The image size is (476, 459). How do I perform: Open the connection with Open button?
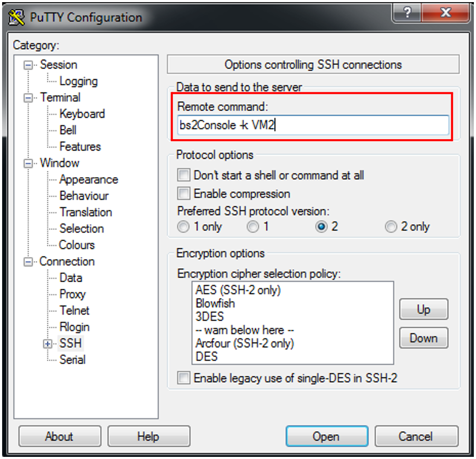327,436
